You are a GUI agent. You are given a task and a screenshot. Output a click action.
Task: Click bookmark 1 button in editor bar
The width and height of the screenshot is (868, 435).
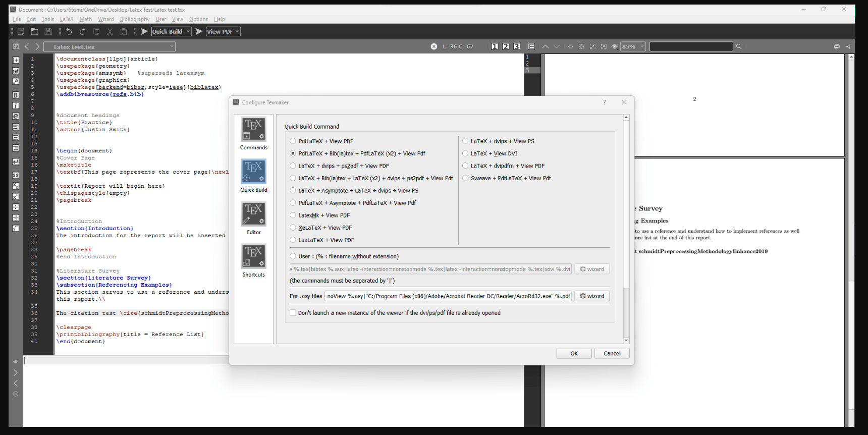point(495,46)
